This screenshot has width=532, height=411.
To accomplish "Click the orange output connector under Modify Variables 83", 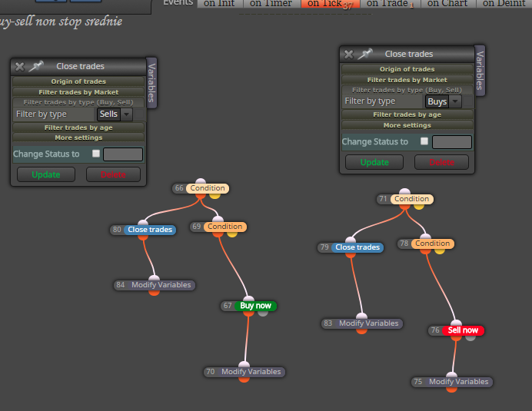I will pyautogui.click(x=361, y=330).
